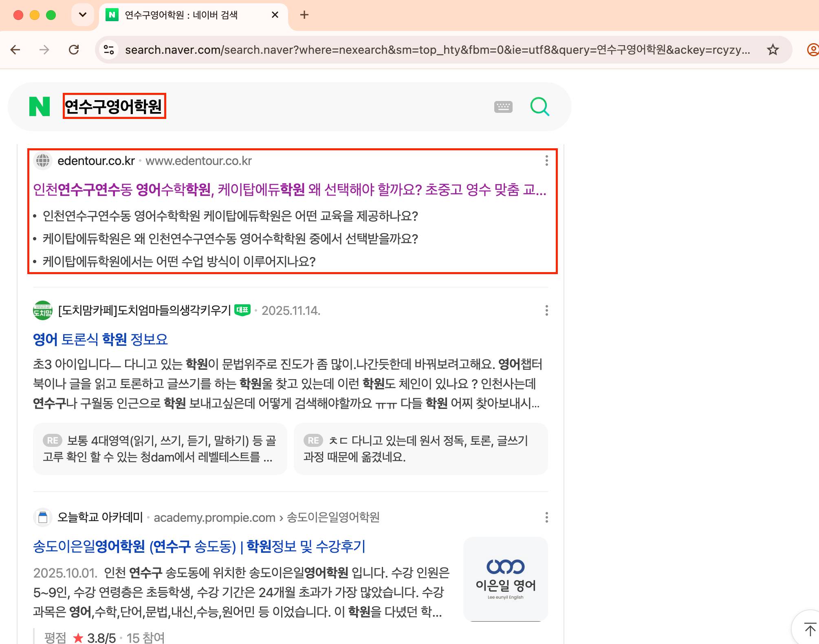Click the browser forward arrow
Image resolution: width=819 pixels, height=644 pixels.
coord(44,50)
